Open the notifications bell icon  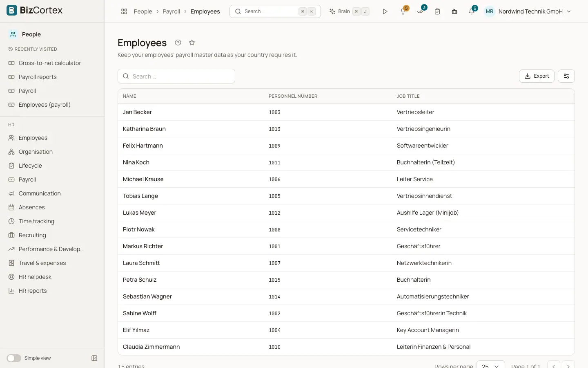(x=472, y=11)
